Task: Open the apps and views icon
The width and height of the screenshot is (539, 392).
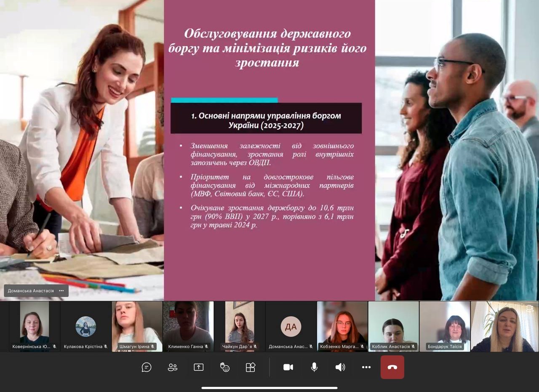Action: [251, 367]
